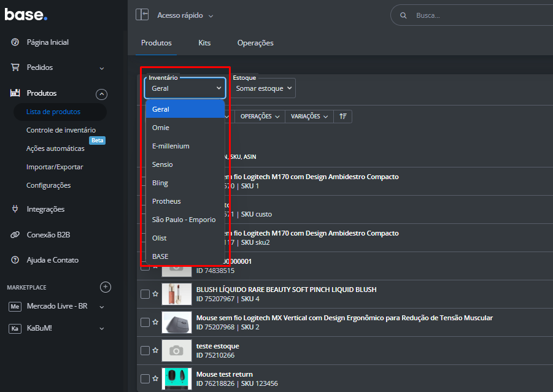Click the Beta badge on Ações automáticas
The width and height of the screenshot is (553, 392).
(98, 140)
